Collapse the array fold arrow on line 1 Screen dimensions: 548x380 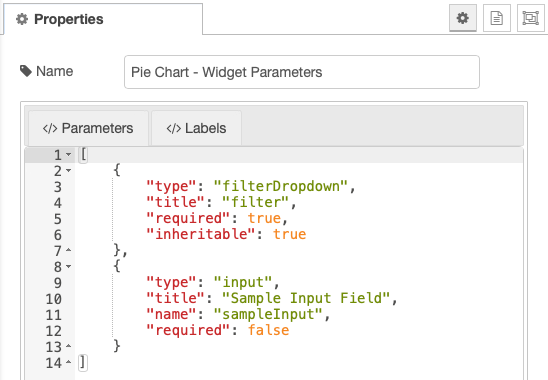(x=68, y=155)
